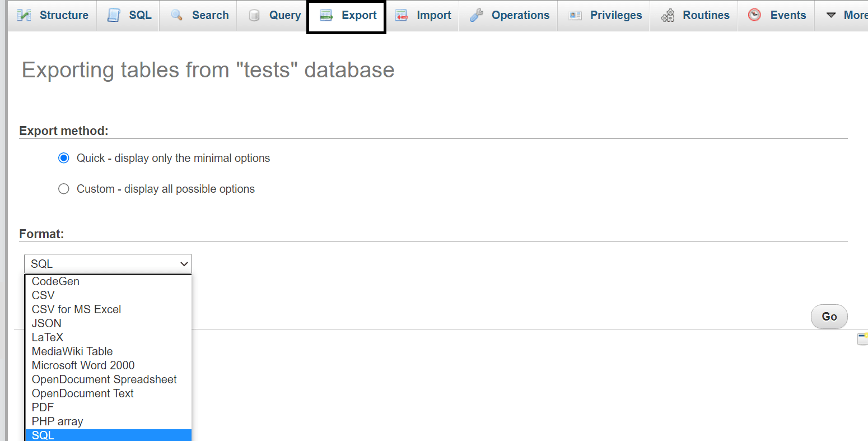Click the Events clock icon
Image resolution: width=868 pixels, height=441 pixels.
pos(755,15)
